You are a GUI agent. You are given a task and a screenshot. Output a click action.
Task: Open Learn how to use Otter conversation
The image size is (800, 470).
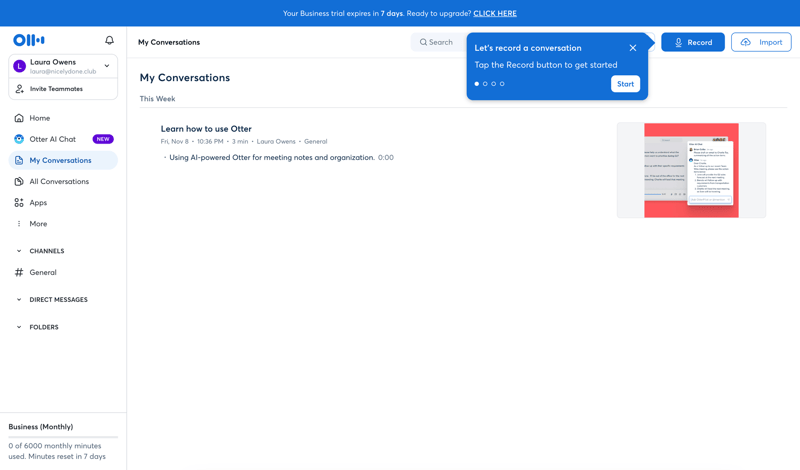206,129
